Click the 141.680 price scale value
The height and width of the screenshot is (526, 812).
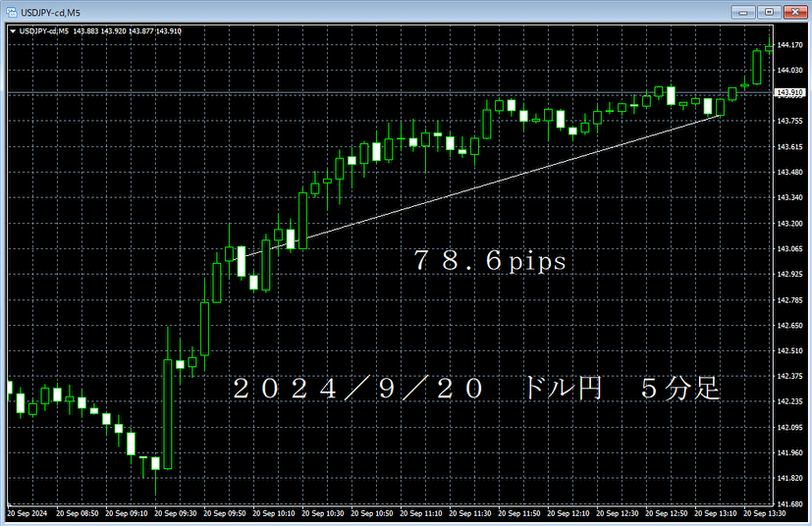[x=789, y=503]
